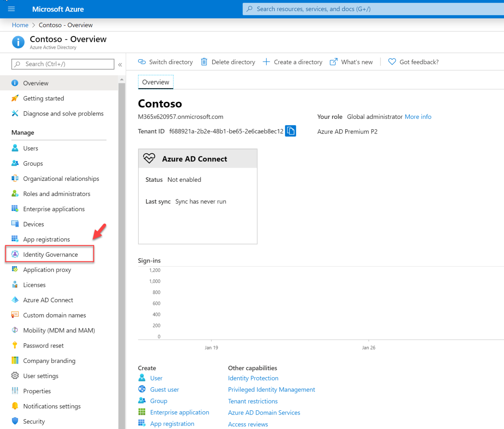This screenshot has height=429, width=504.
Task: Open the Users menu item
Action: point(31,148)
